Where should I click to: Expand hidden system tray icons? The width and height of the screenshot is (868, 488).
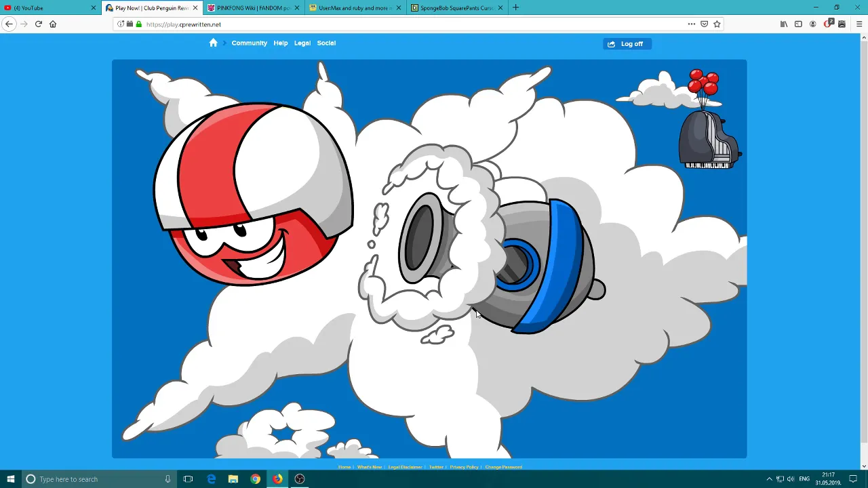769,479
